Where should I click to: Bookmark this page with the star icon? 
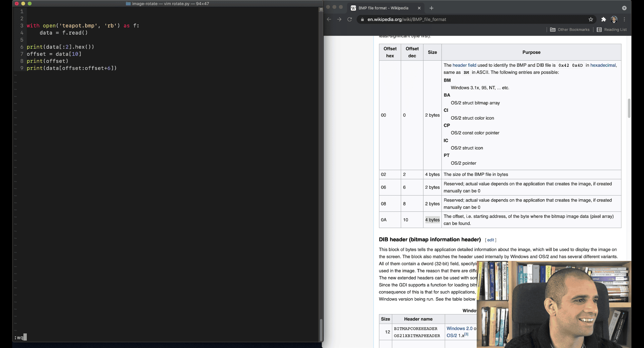591,19
